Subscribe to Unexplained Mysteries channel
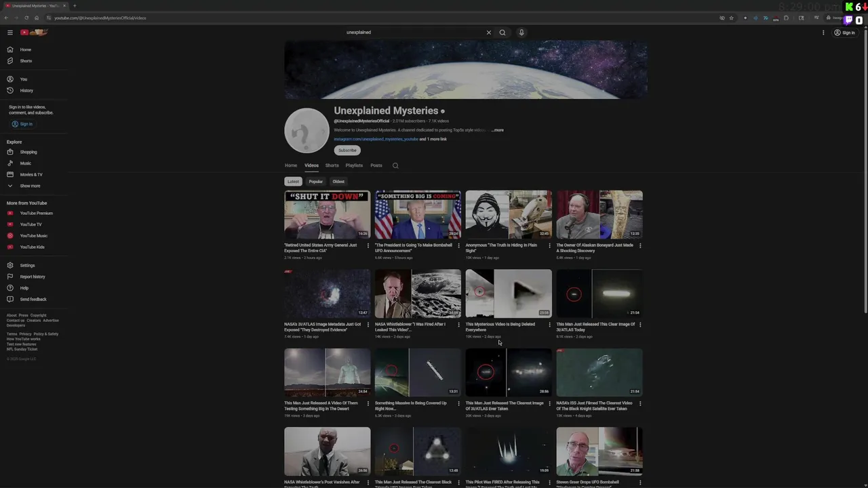868x488 pixels. [347, 150]
